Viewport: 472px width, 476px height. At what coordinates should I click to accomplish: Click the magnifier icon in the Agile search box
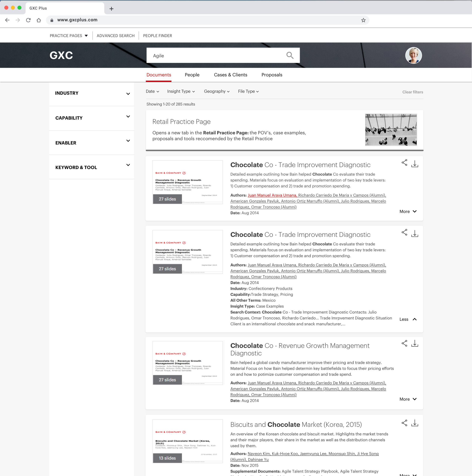pos(290,55)
